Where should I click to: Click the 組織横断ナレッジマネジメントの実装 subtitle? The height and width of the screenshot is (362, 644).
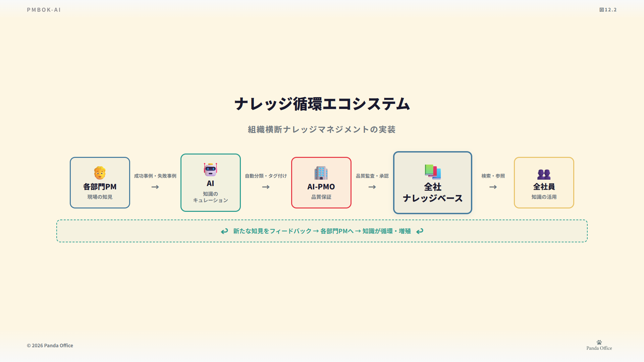pos(322,129)
